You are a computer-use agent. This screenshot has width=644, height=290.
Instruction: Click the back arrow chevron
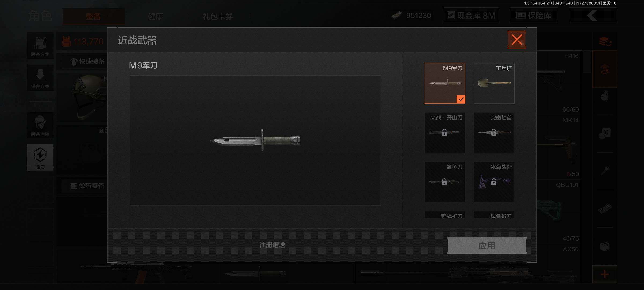tap(593, 16)
